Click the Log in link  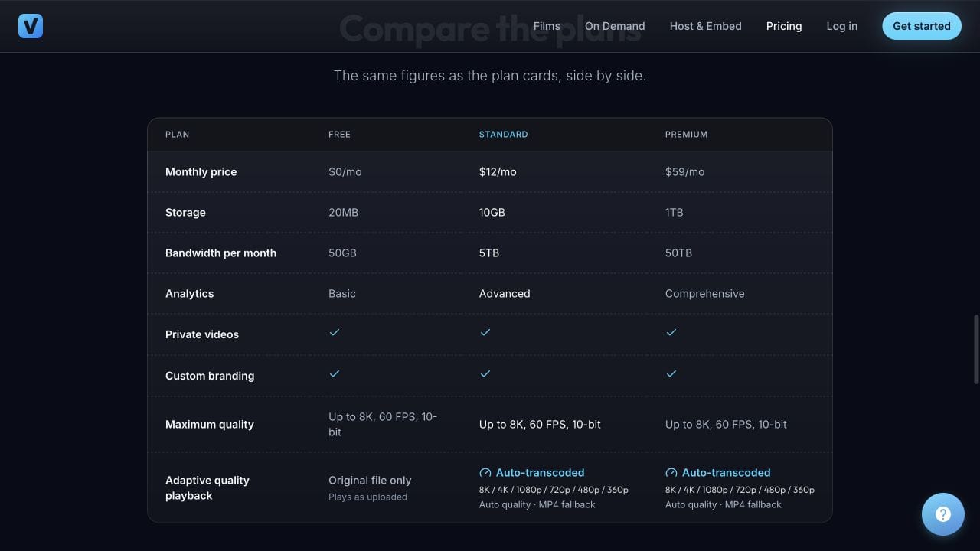842,26
